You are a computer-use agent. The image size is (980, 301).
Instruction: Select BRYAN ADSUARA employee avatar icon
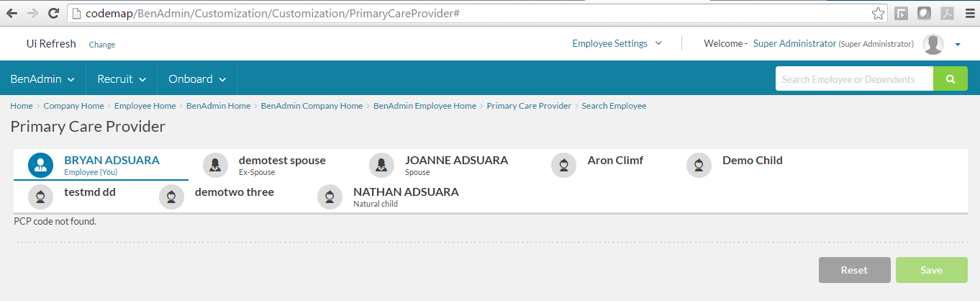point(41,166)
